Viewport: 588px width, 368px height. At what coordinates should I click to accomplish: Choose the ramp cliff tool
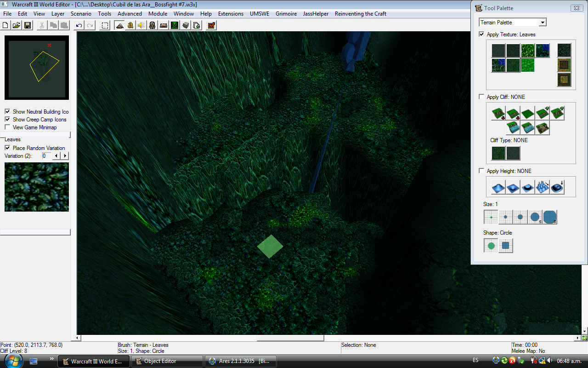[x=543, y=128]
